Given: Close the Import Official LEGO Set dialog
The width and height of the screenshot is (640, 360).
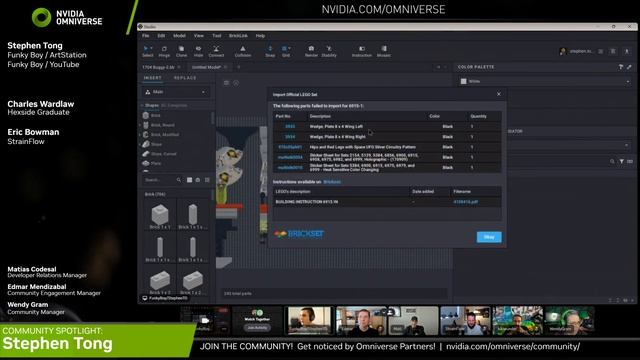Looking at the screenshot, I should coord(498,94).
